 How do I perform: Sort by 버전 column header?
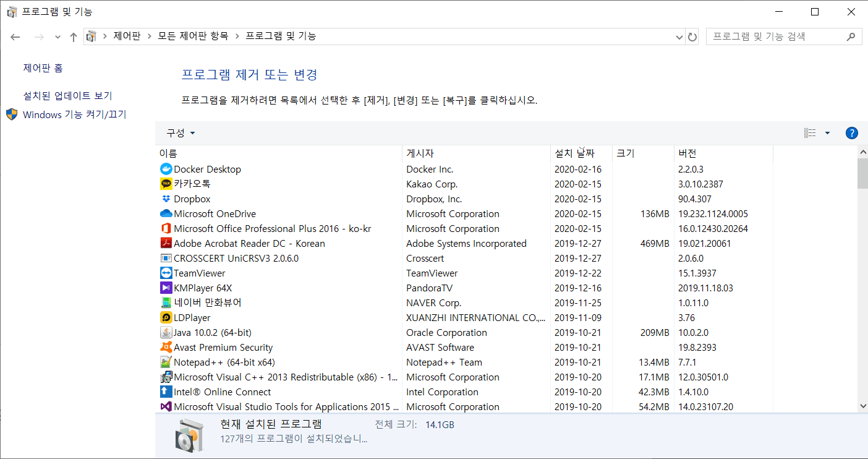[x=723, y=153]
